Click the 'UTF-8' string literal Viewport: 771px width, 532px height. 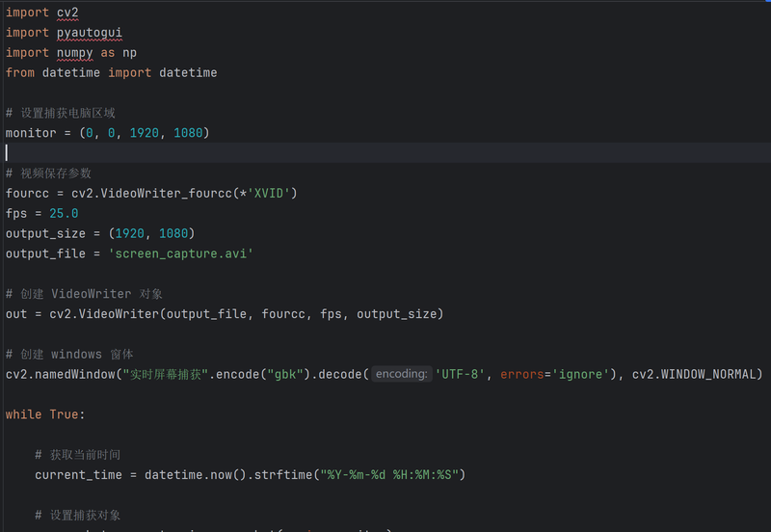459,374
